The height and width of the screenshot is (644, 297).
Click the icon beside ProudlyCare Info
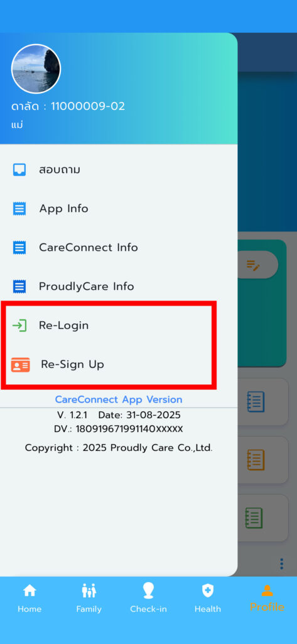click(19, 286)
